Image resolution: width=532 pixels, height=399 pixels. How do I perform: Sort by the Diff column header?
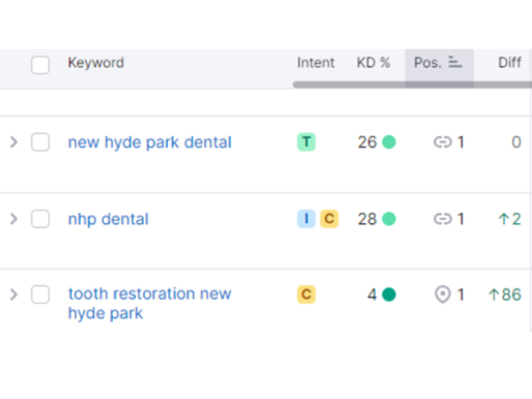[x=509, y=63]
